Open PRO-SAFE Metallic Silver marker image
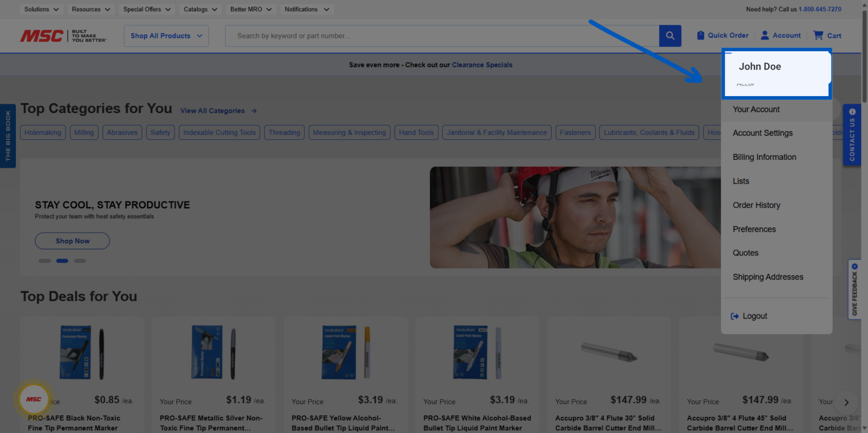 (214, 352)
